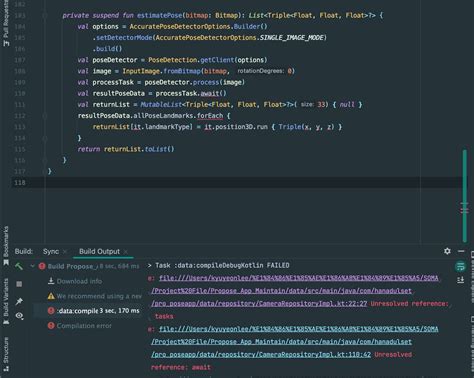The width and height of the screenshot is (474, 378).
Task: Click 'reference: await' error text
Action: point(181,367)
